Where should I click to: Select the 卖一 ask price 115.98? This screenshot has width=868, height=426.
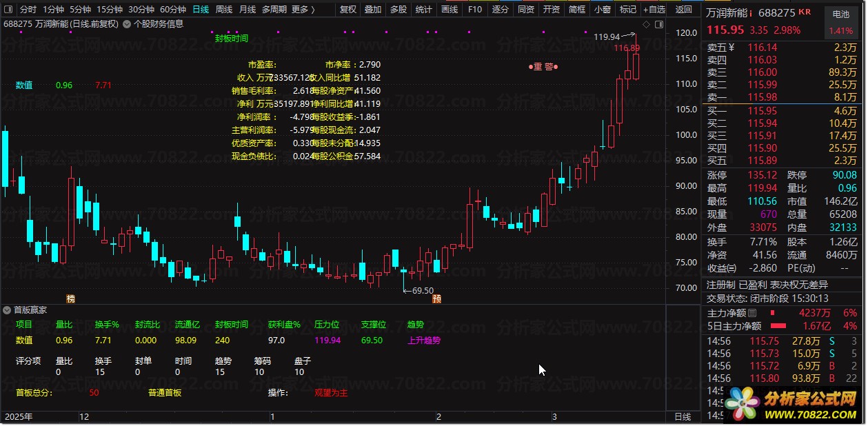[x=763, y=97]
